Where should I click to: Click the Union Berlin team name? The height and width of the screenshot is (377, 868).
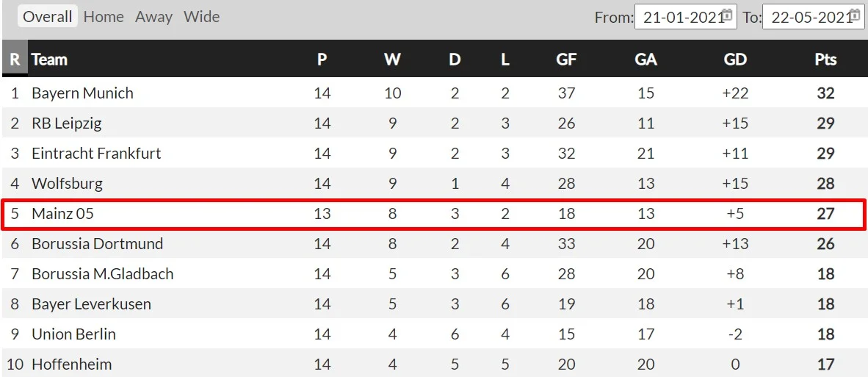pos(73,334)
